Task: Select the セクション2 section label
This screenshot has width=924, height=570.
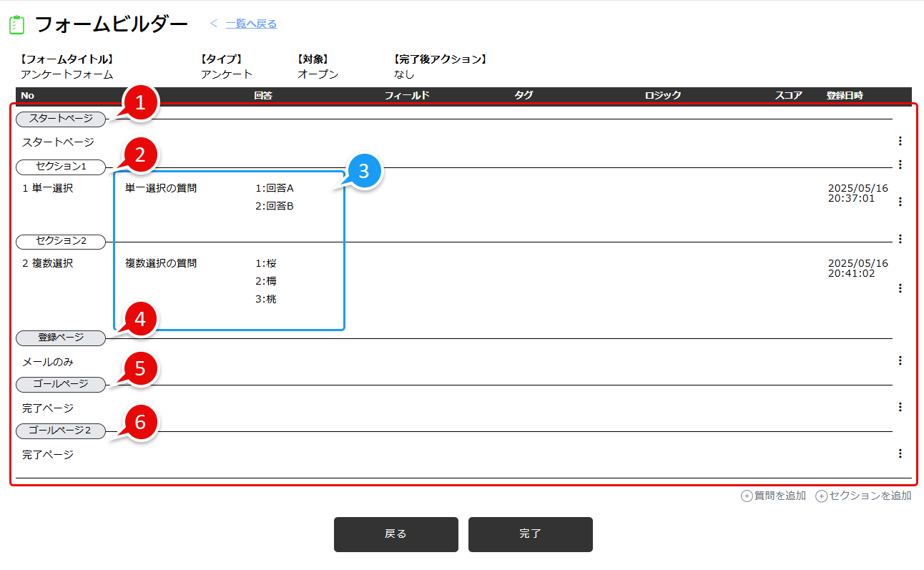Action: (61, 241)
